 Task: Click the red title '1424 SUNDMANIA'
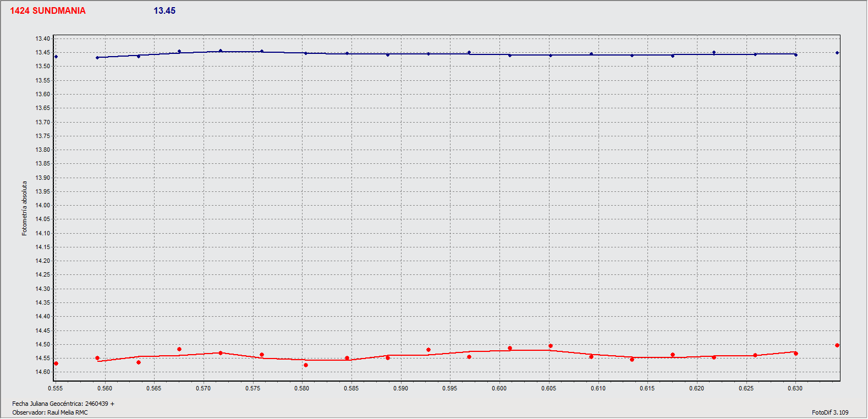click(48, 11)
